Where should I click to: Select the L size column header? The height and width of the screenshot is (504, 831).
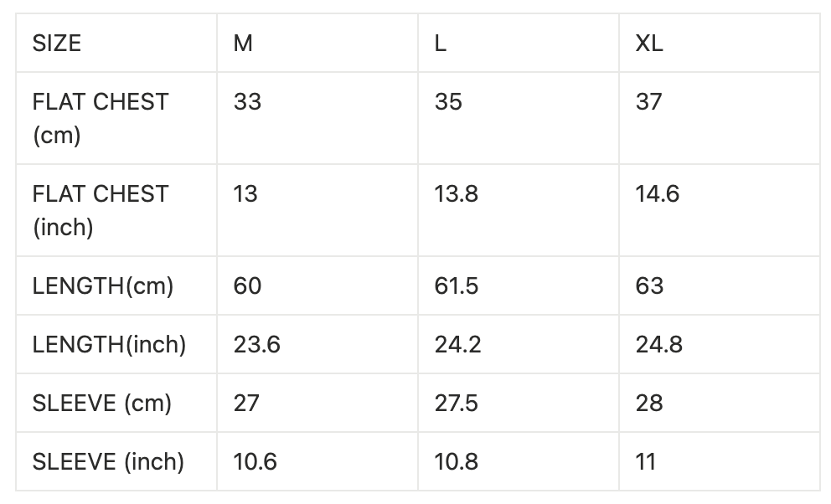click(x=441, y=44)
